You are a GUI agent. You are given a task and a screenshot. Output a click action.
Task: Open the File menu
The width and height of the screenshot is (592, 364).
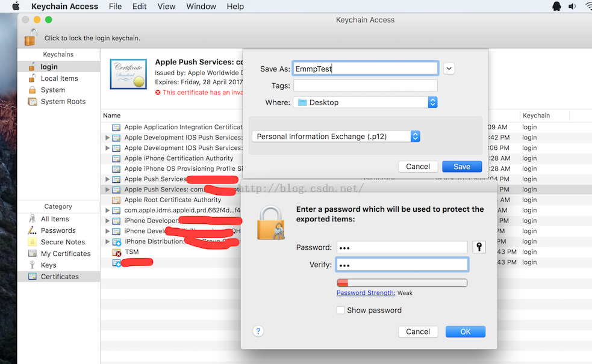115,7
